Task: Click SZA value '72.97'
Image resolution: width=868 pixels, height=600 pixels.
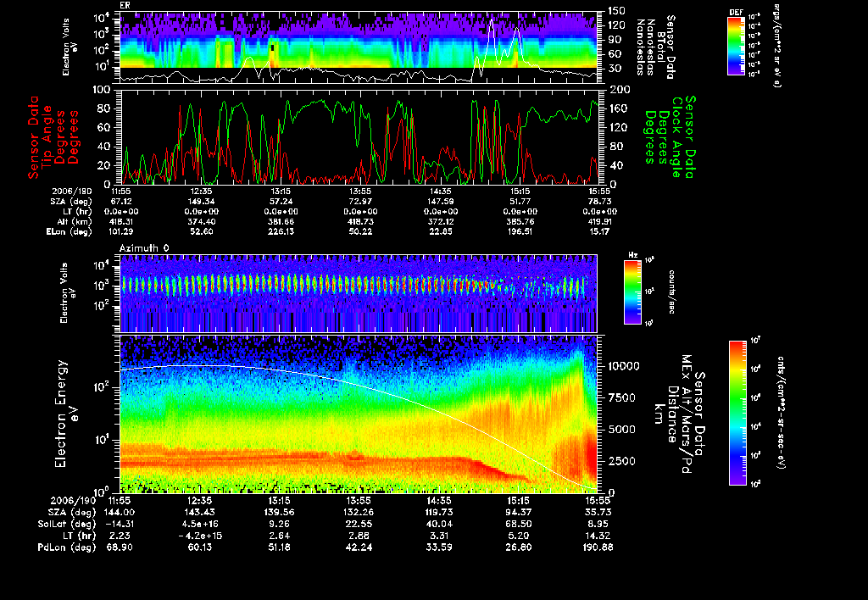Action: click(x=361, y=202)
